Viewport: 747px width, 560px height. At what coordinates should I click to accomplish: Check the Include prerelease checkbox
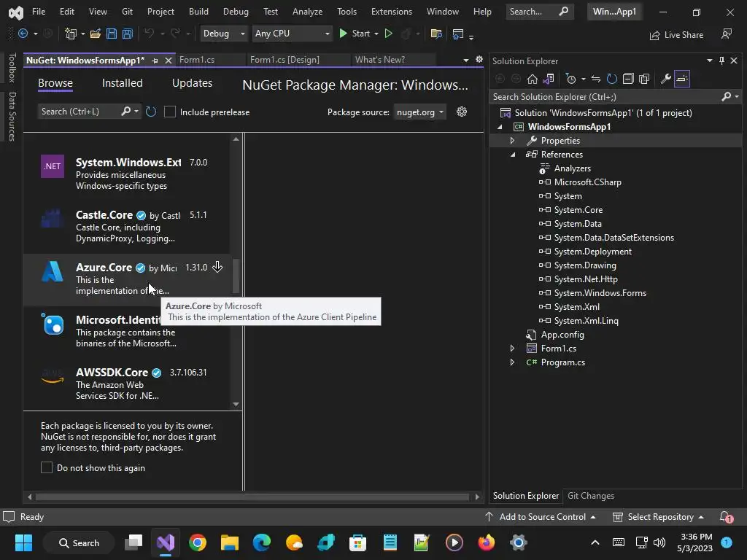pyautogui.click(x=169, y=112)
